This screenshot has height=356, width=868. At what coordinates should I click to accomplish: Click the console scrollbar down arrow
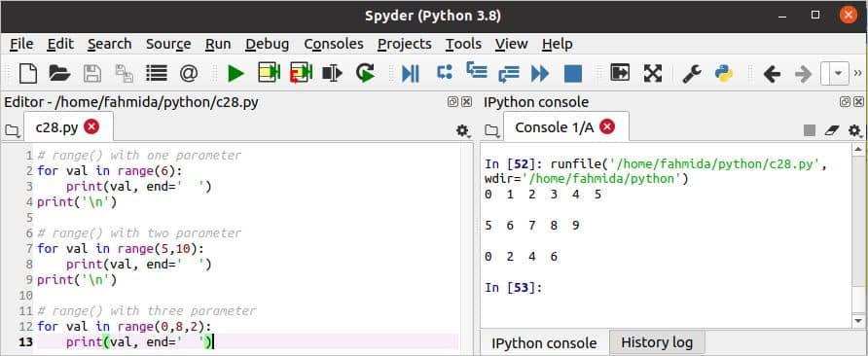click(858, 321)
